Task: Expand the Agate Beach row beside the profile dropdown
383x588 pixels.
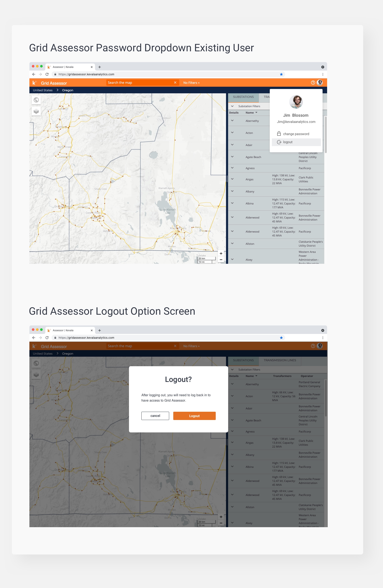Action: pos(232,157)
